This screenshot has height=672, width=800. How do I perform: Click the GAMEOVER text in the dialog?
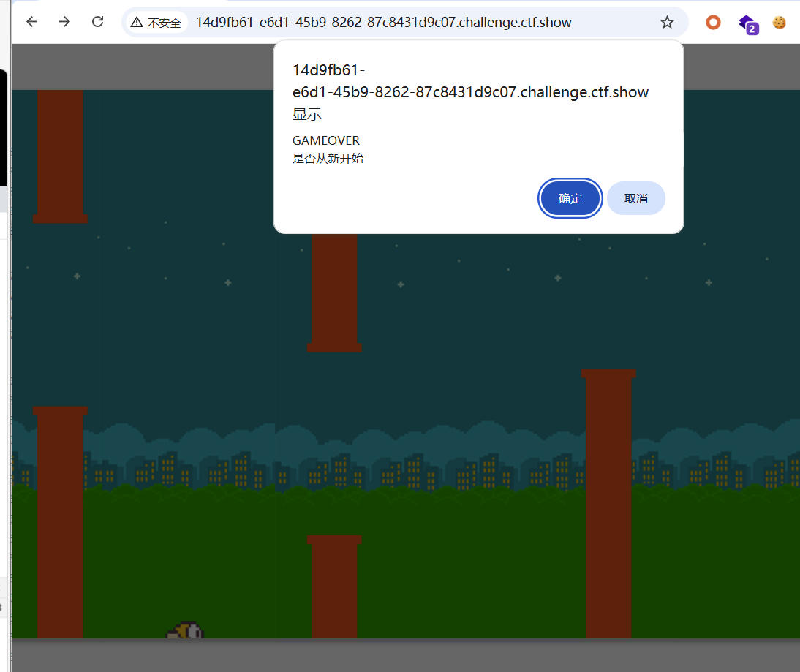click(326, 140)
